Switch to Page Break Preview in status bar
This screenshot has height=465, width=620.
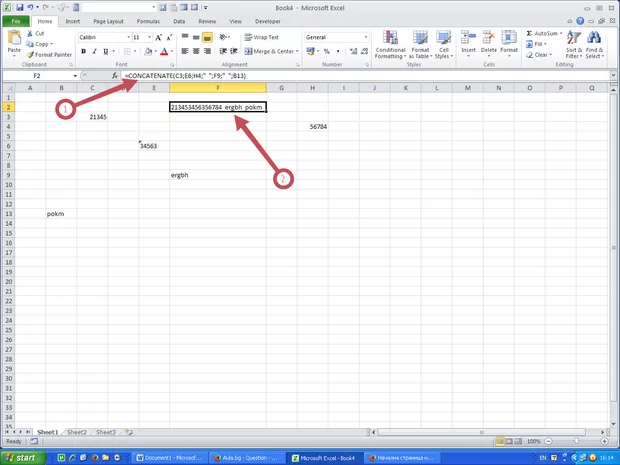click(x=518, y=441)
